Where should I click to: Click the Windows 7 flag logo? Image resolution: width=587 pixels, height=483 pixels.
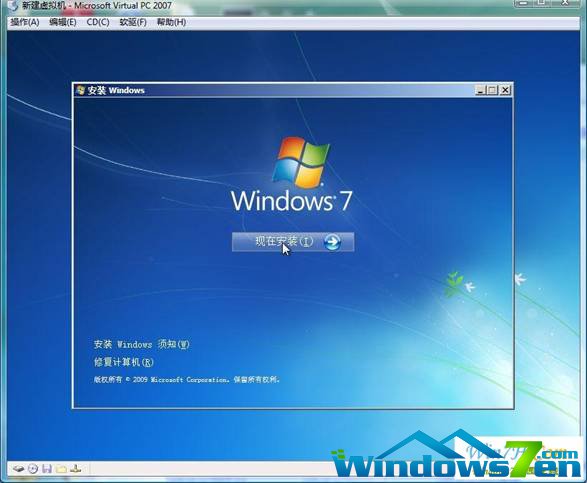pos(301,162)
